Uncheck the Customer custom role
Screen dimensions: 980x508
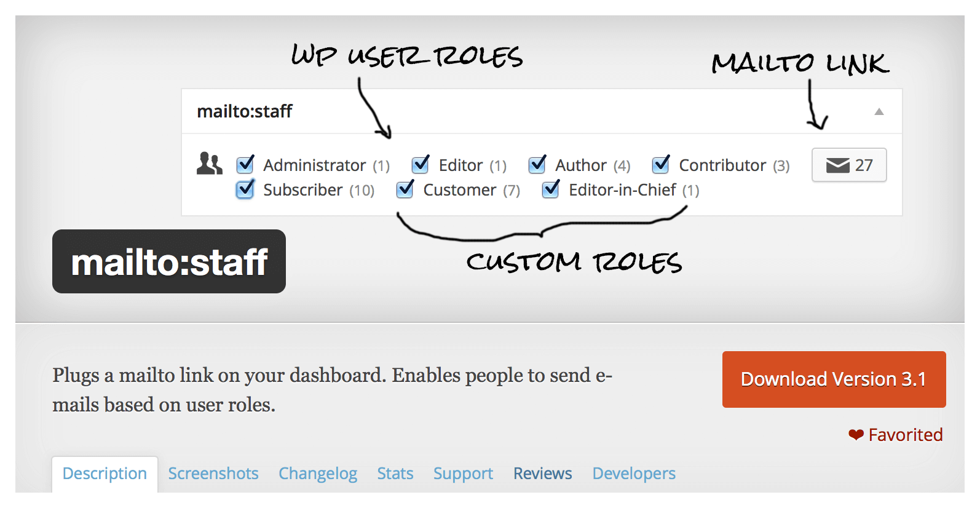pos(405,189)
